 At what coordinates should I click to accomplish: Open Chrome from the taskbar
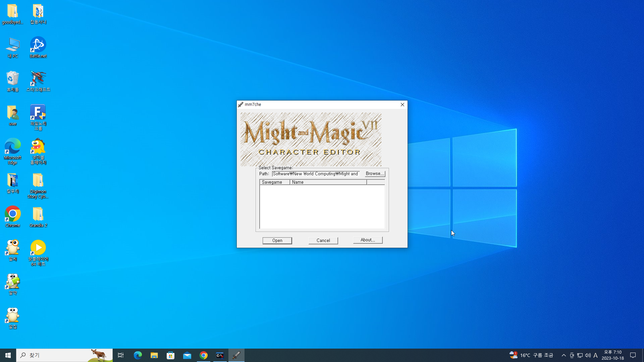pyautogui.click(x=204, y=355)
